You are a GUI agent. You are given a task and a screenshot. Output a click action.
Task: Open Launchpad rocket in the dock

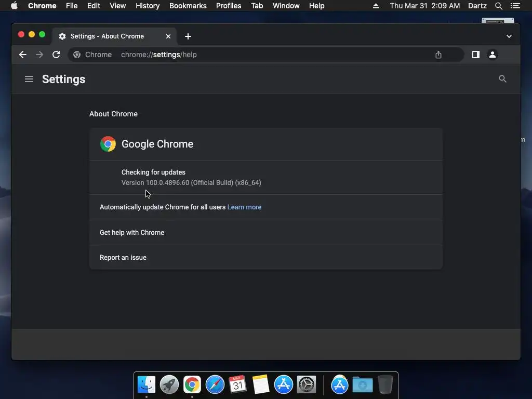click(169, 385)
